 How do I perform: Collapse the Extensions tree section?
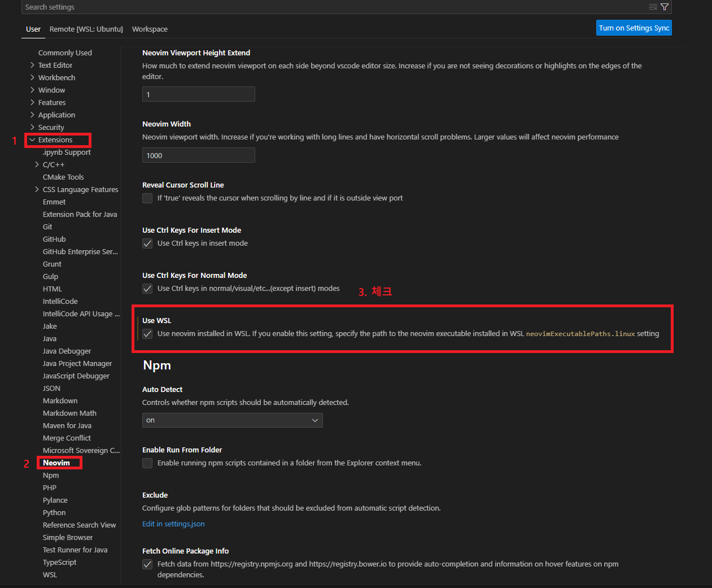32,140
